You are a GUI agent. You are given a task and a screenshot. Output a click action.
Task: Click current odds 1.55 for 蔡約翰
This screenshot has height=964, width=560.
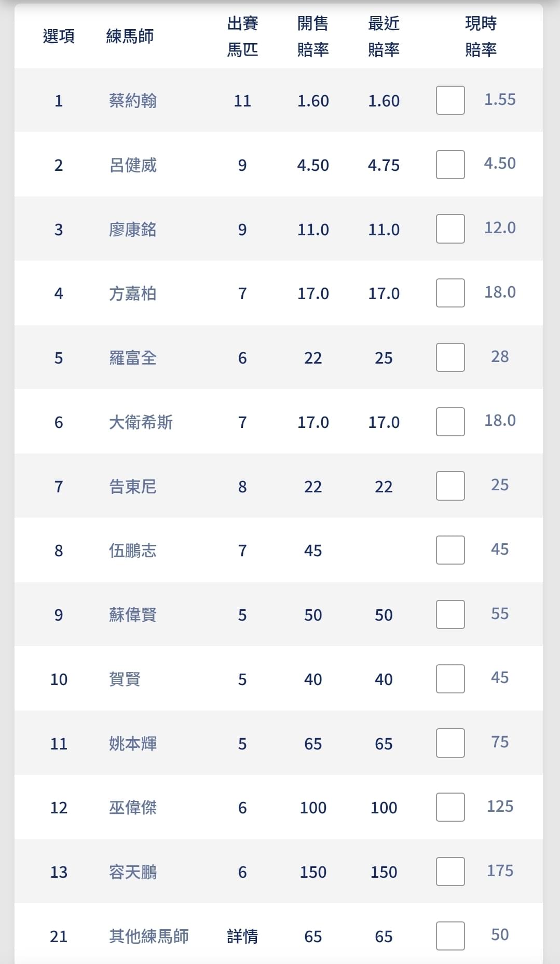click(x=500, y=99)
